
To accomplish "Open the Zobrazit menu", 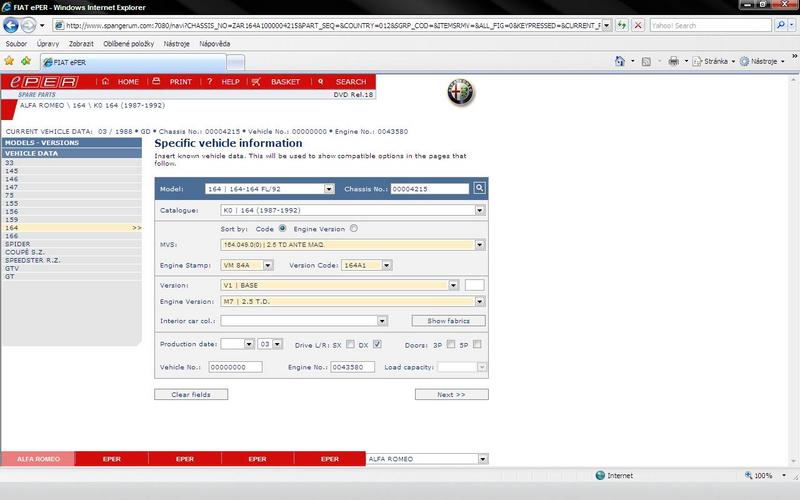I will coord(81,44).
